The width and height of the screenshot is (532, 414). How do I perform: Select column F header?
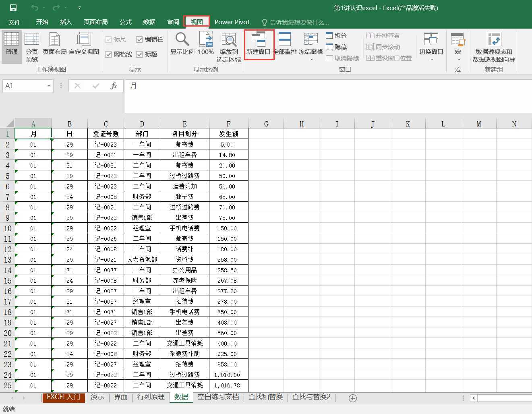229,124
